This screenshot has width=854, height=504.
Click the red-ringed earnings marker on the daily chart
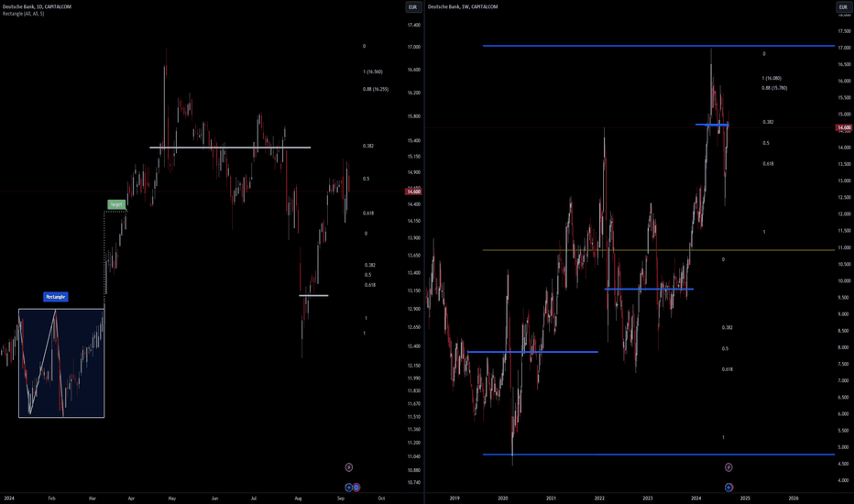[356, 488]
